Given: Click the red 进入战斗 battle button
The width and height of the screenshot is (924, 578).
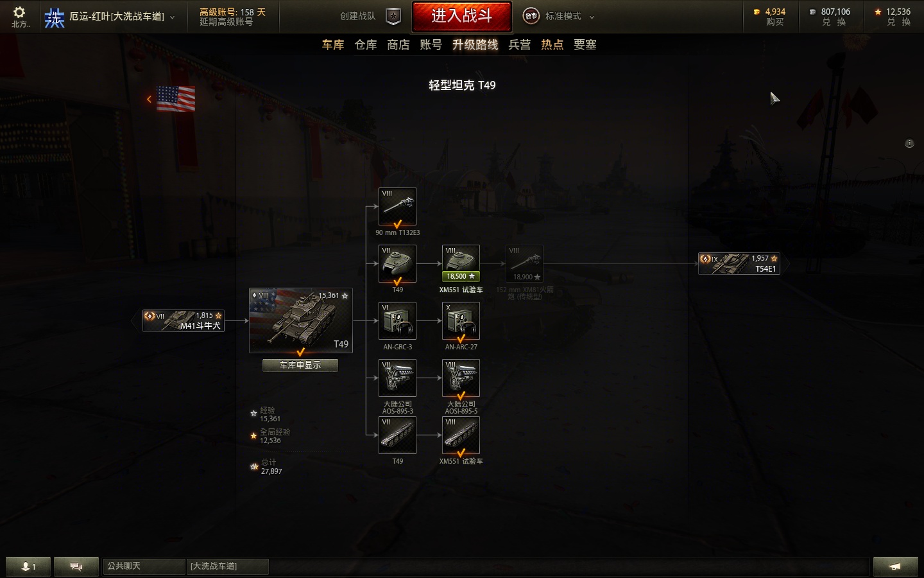Looking at the screenshot, I should (x=461, y=16).
